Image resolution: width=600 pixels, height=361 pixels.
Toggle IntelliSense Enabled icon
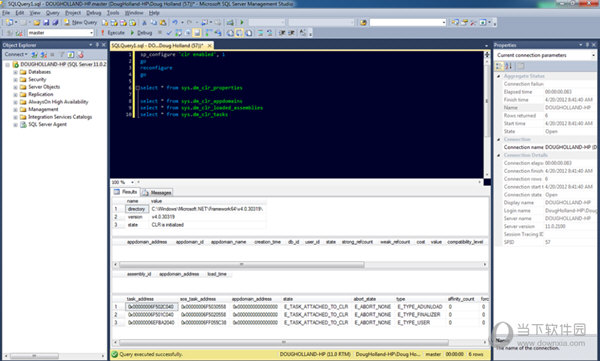[197, 33]
